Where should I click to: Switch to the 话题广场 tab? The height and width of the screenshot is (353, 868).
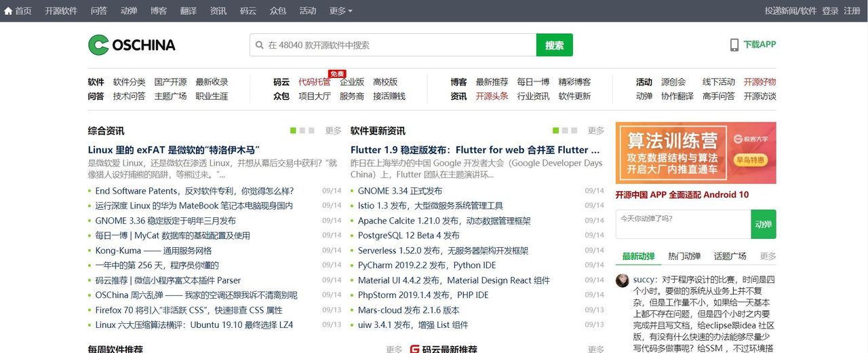coord(730,256)
